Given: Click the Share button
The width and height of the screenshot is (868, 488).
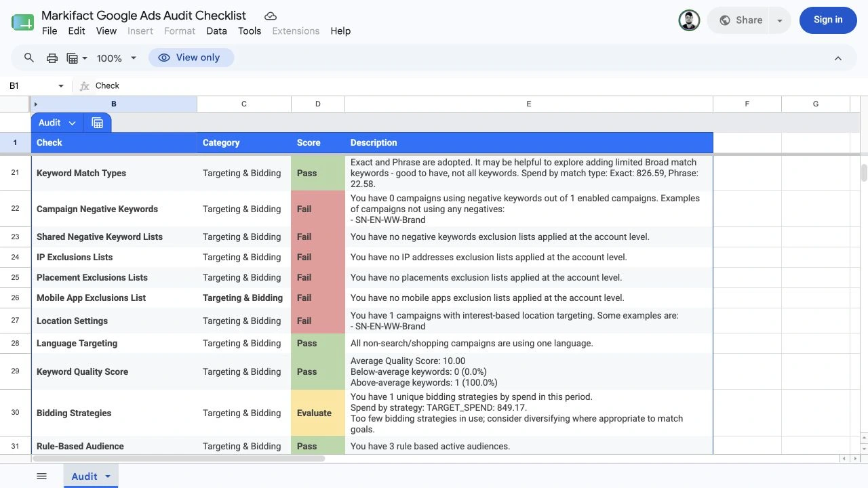Looking at the screenshot, I should coord(741,20).
